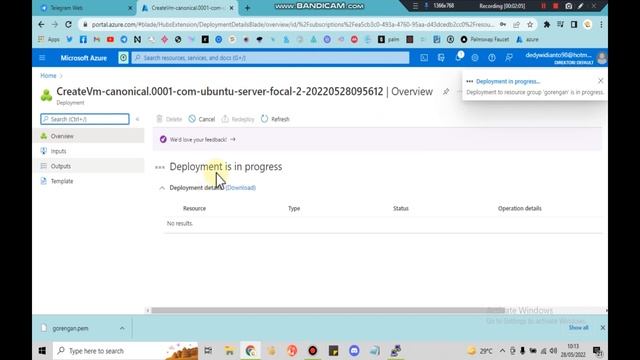
Task: Open the Facebook bookmark icon
Action: [x=83, y=40]
